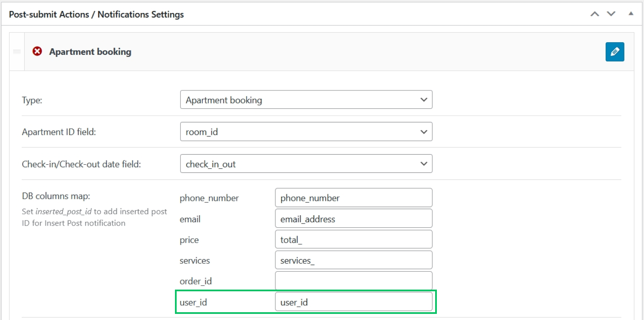The height and width of the screenshot is (320, 644).
Task: Click the "Check-in/Check-out date field:" label
Action: point(81,164)
